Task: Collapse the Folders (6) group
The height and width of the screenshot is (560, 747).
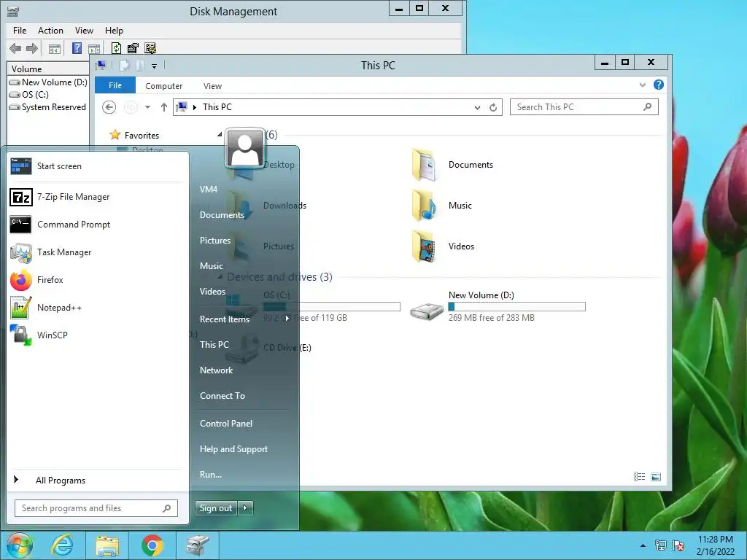Action: tap(220, 135)
